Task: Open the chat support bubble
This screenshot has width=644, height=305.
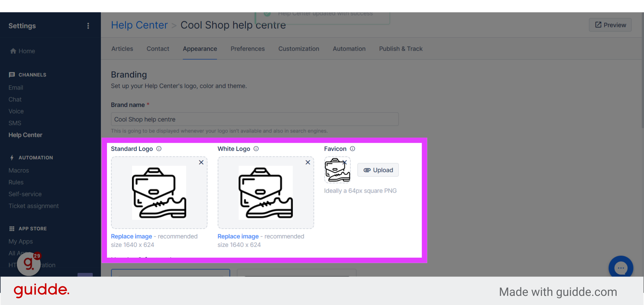Action: click(621, 268)
